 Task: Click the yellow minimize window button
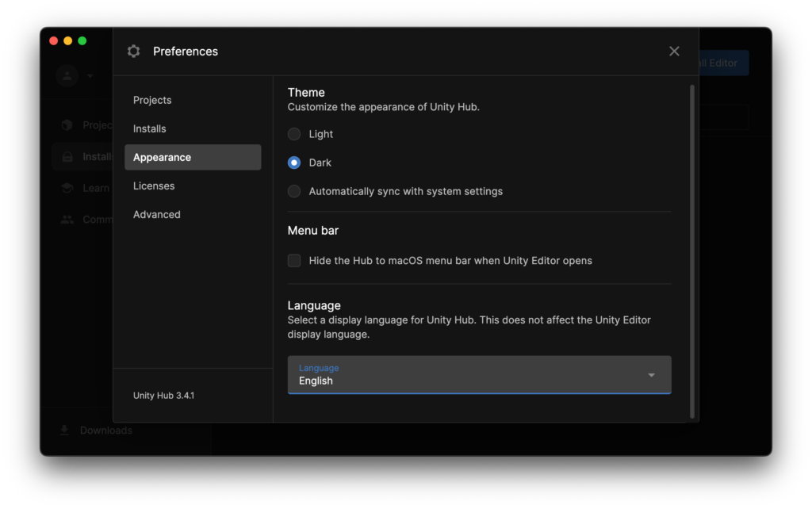pyautogui.click(x=68, y=41)
